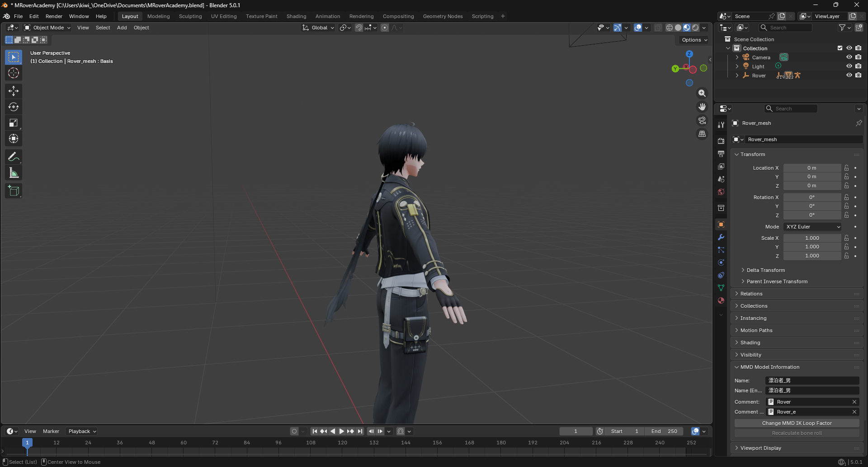Viewport: 868px width, 467px height.
Task: Open the Global transform orientation dropdown
Action: [x=318, y=28]
